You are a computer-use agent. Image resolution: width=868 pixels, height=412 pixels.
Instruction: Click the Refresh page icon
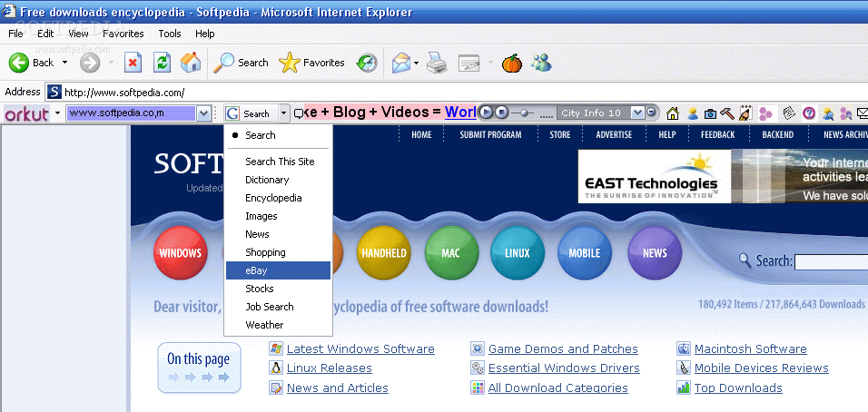162,63
